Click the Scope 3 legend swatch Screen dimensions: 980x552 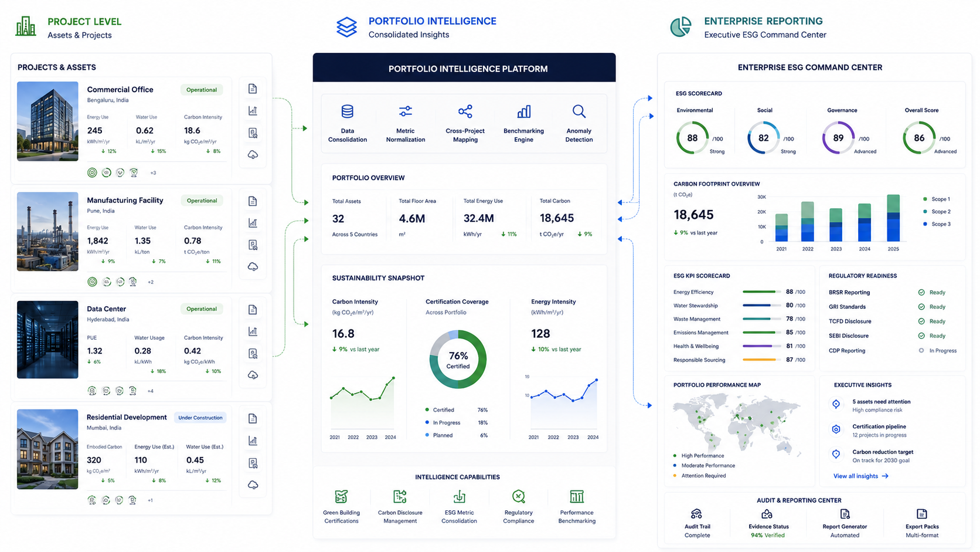(x=925, y=224)
